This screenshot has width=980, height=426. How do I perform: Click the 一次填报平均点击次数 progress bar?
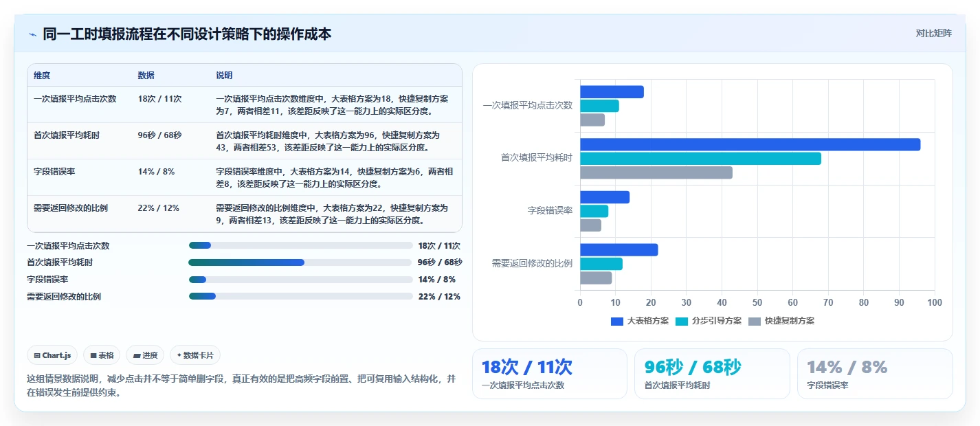[301, 245]
